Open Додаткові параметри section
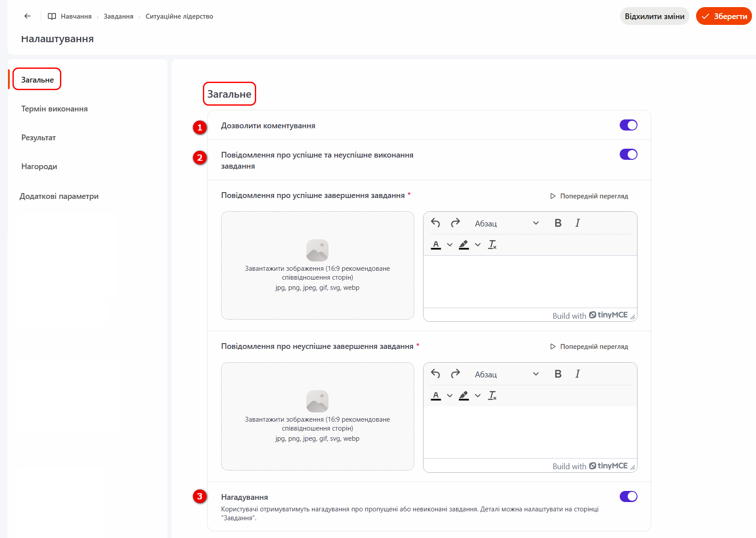This screenshot has width=756, height=538. (x=59, y=196)
